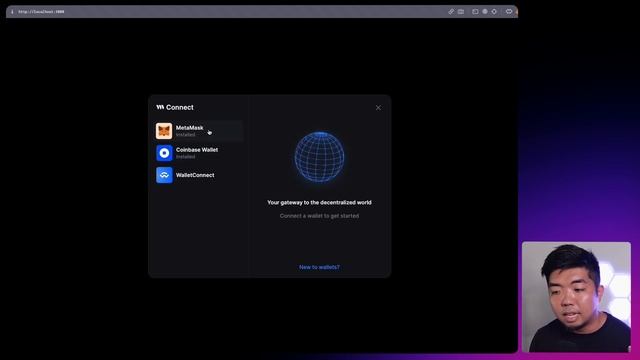Click the logo icon beside the Connect title
This screenshot has width=640, height=360.
pos(160,107)
